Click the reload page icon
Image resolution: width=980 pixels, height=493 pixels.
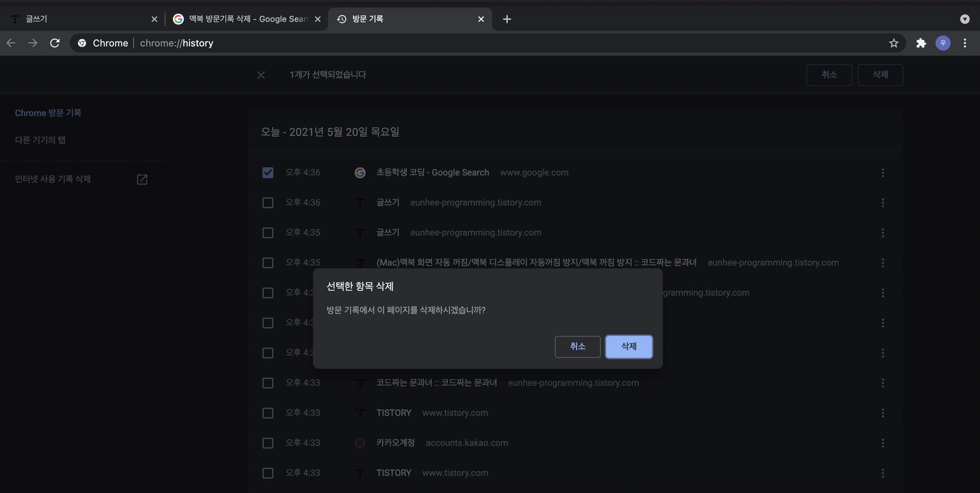tap(55, 43)
